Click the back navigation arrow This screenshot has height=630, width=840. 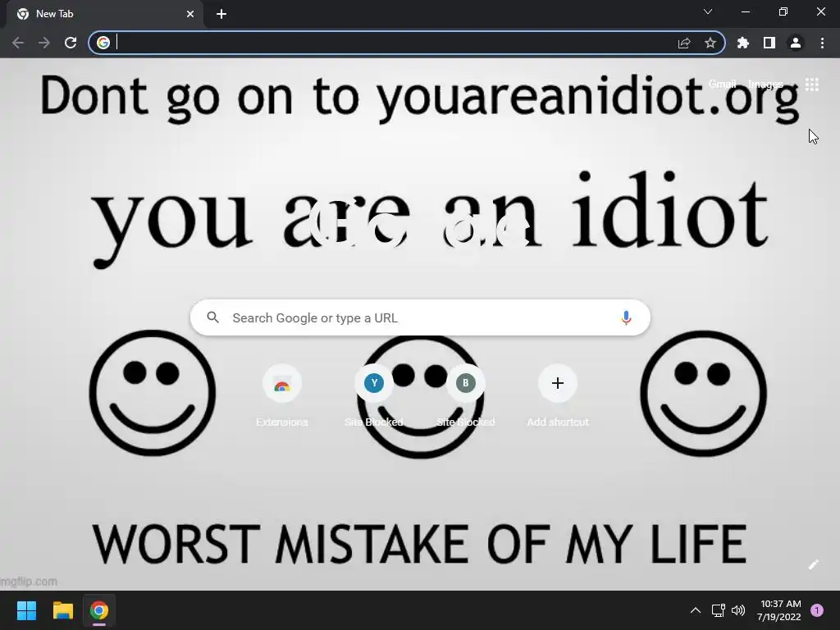(18, 43)
